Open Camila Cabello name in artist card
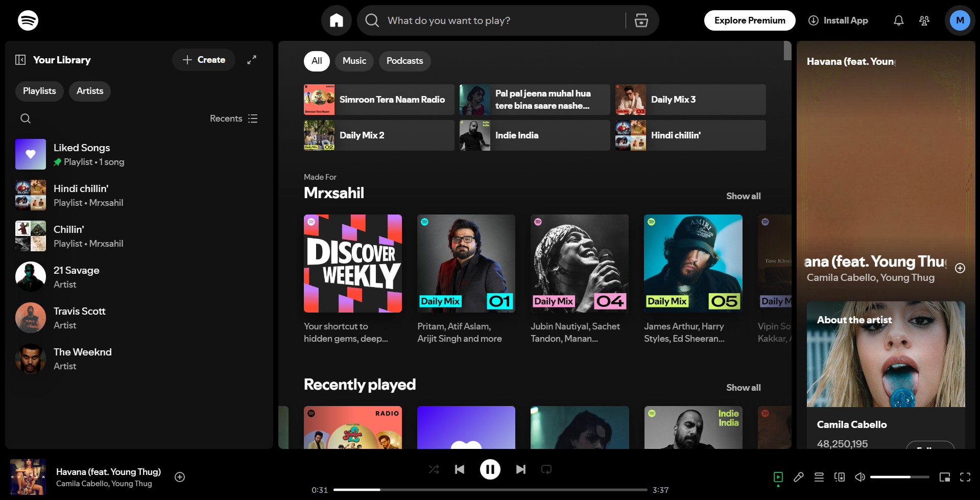This screenshot has width=980, height=500. coord(851,424)
